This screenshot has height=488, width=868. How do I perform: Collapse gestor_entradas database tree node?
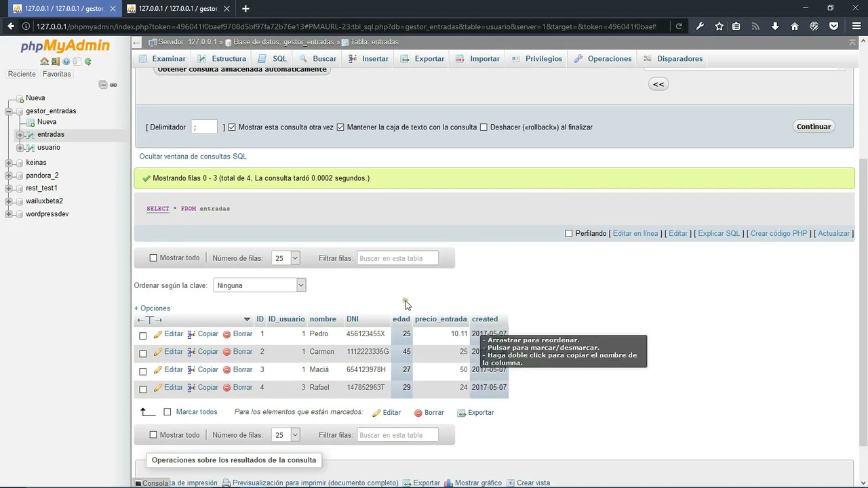(x=9, y=111)
